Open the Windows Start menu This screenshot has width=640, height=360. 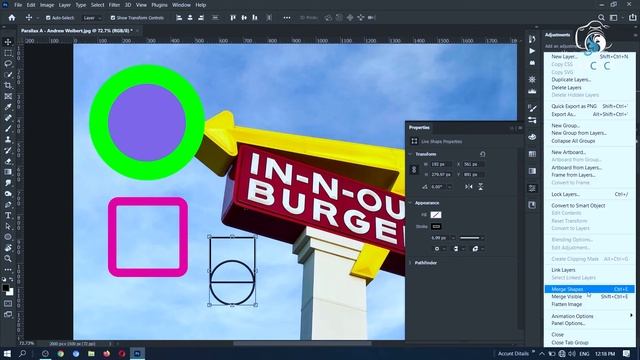(7, 353)
